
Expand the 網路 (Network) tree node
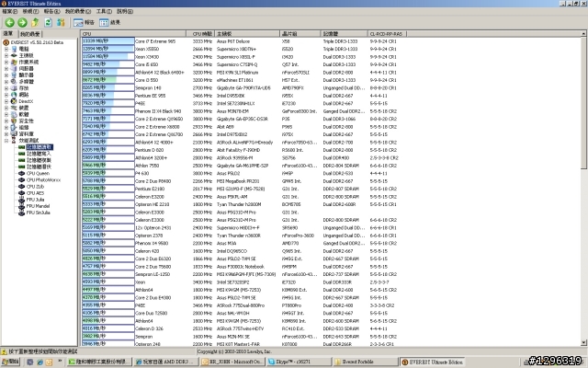[x=6, y=95]
